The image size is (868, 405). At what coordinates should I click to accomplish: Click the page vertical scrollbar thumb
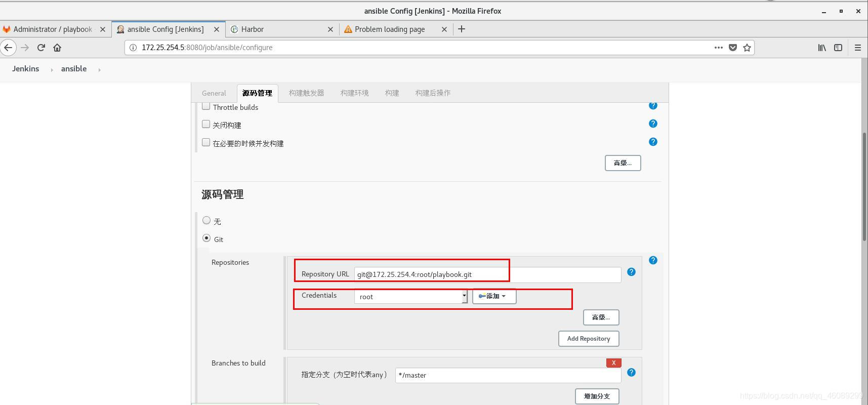[864, 186]
